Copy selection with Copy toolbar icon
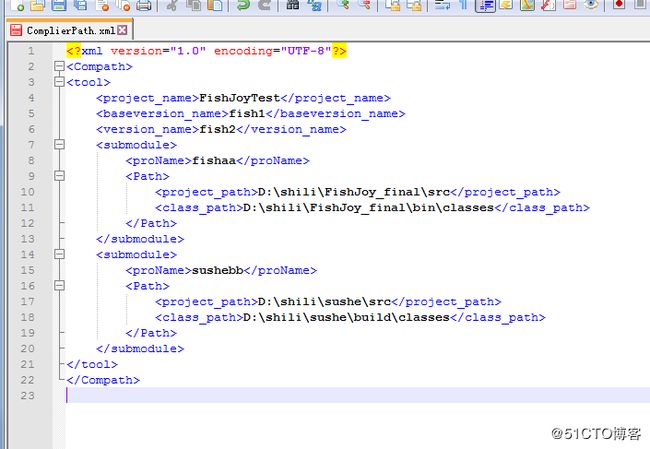Viewport: 650px width, 449px height. tap(194, 4)
